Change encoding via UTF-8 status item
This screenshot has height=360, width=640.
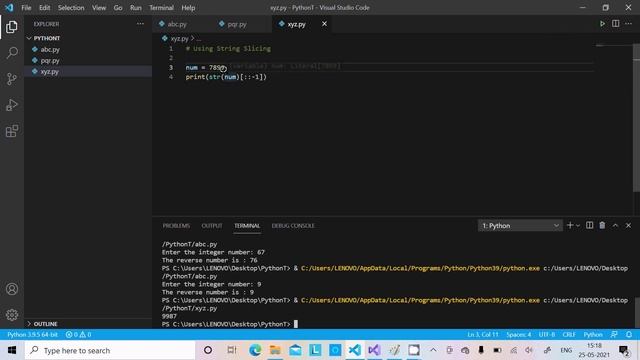click(547, 334)
